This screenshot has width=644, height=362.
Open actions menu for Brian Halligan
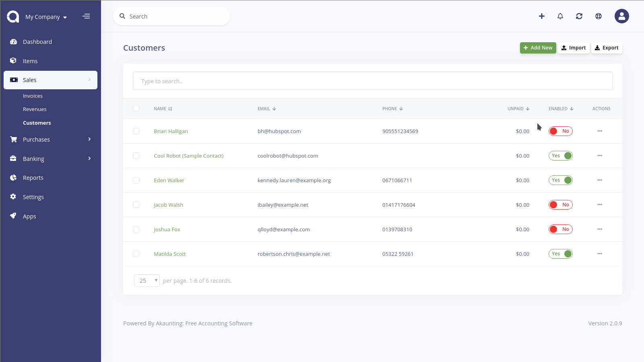tap(600, 131)
